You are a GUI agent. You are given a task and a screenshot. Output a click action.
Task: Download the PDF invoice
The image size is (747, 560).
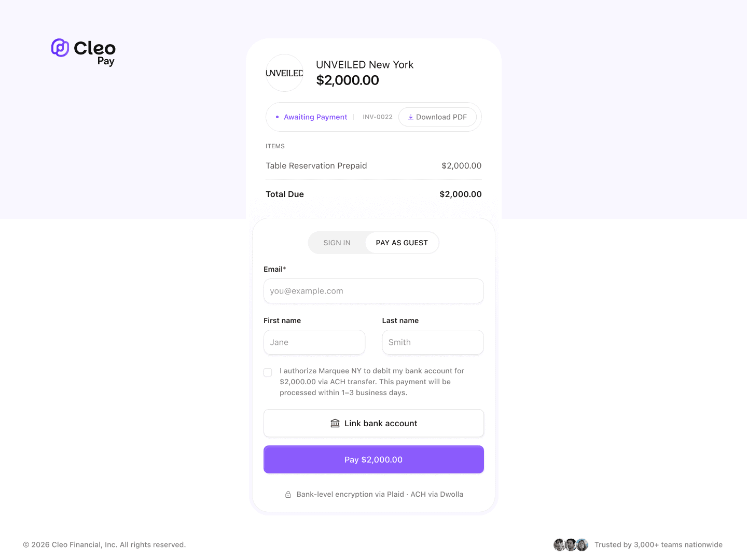click(437, 117)
